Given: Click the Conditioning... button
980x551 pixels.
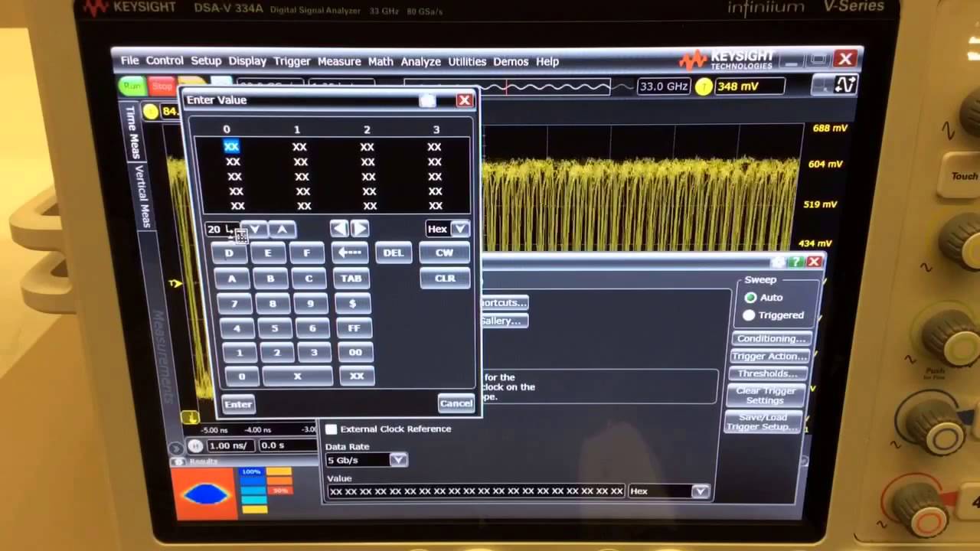Looking at the screenshot, I should (x=770, y=338).
